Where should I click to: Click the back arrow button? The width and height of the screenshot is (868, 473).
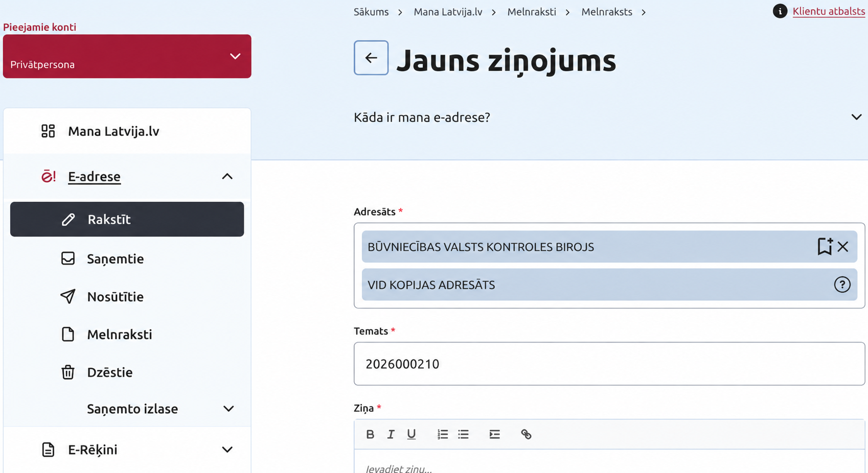click(371, 58)
